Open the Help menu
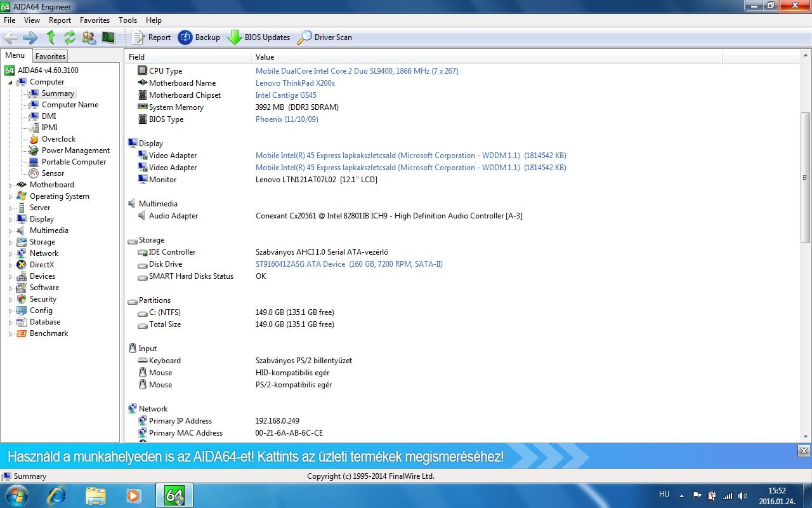812x508 pixels. tap(154, 20)
